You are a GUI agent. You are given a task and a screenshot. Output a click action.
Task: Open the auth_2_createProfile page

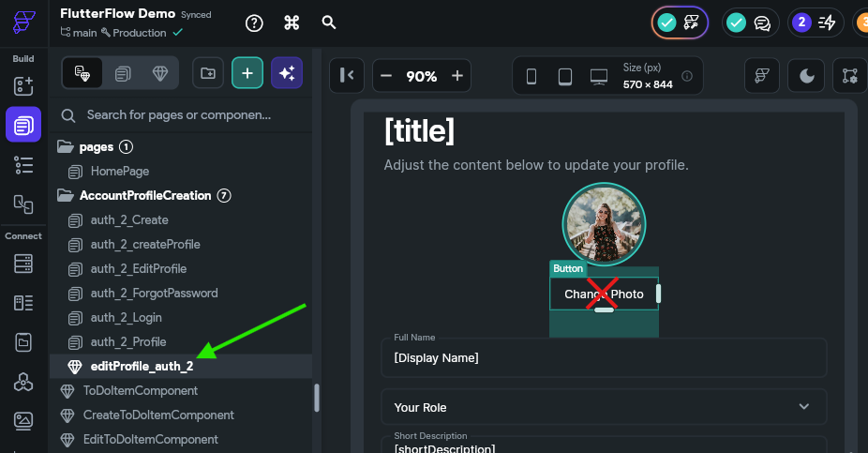point(145,244)
